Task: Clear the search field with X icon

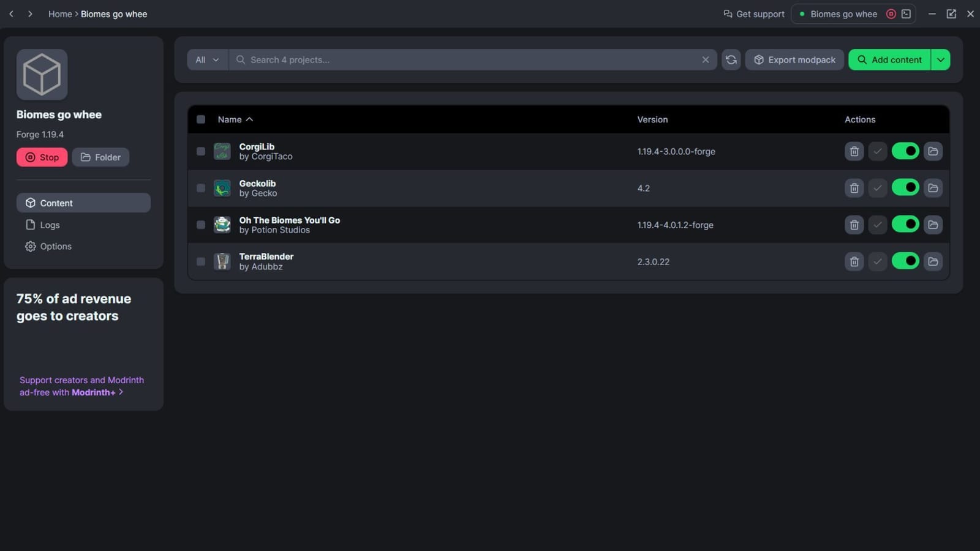Action: pyautogui.click(x=706, y=60)
